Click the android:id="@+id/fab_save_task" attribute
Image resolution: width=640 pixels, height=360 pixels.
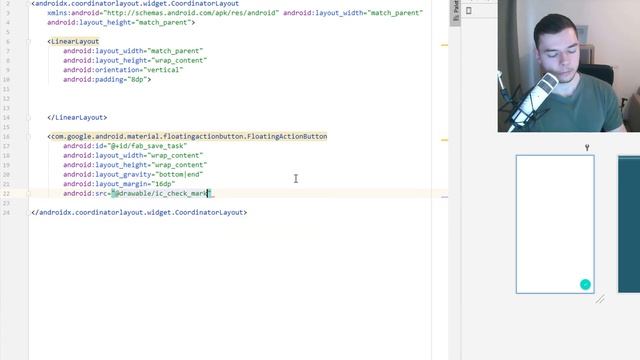(125, 146)
